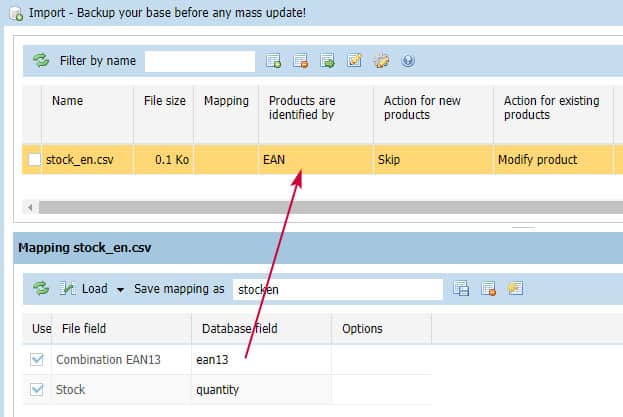Click the edit pencil icon in top toolbar
Image resolution: width=623 pixels, height=417 pixels.
coord(354,61)
